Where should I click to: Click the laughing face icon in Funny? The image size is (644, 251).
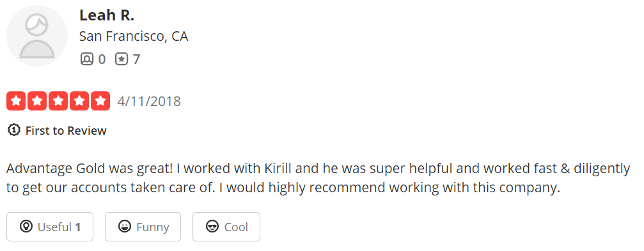(125, 226)
